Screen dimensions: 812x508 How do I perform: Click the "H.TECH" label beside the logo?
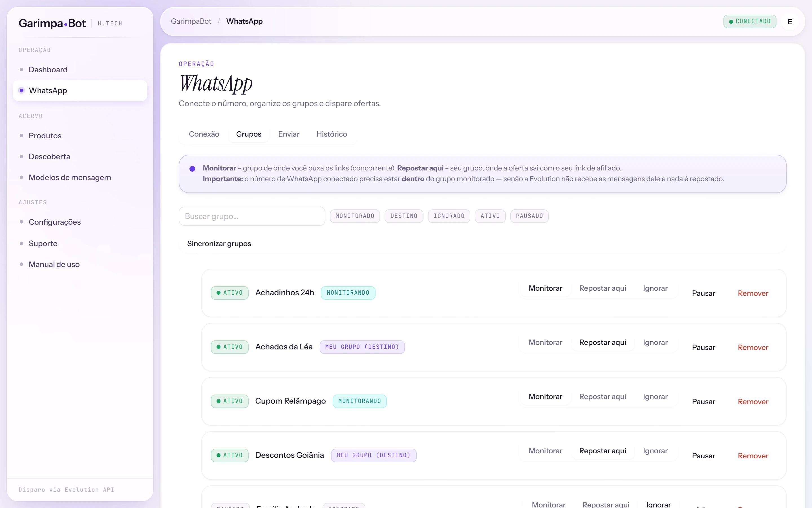point(110,23)
